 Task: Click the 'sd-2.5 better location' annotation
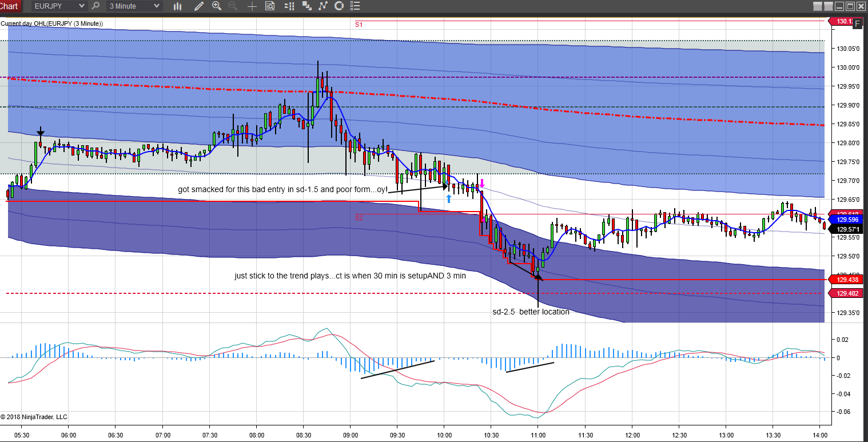[531, 312]
